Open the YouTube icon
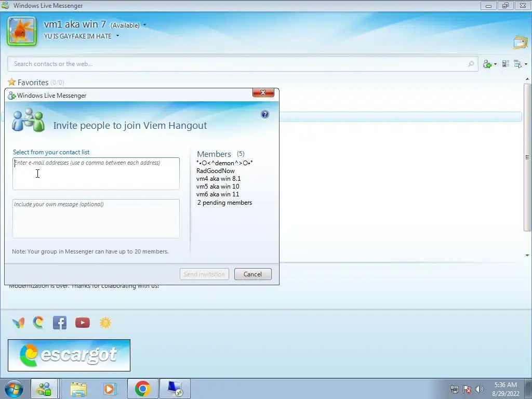The image size is (532, 399). click(83, 323)
